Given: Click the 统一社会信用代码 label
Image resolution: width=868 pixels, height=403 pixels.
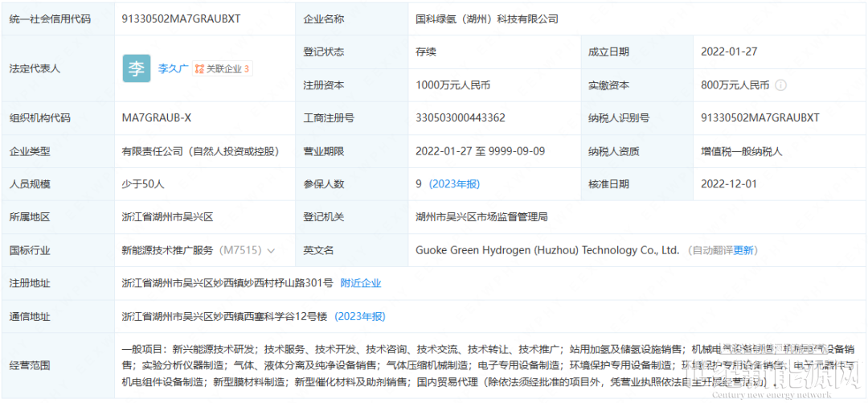Looking at the screenshot, I should tap(51, 19).
